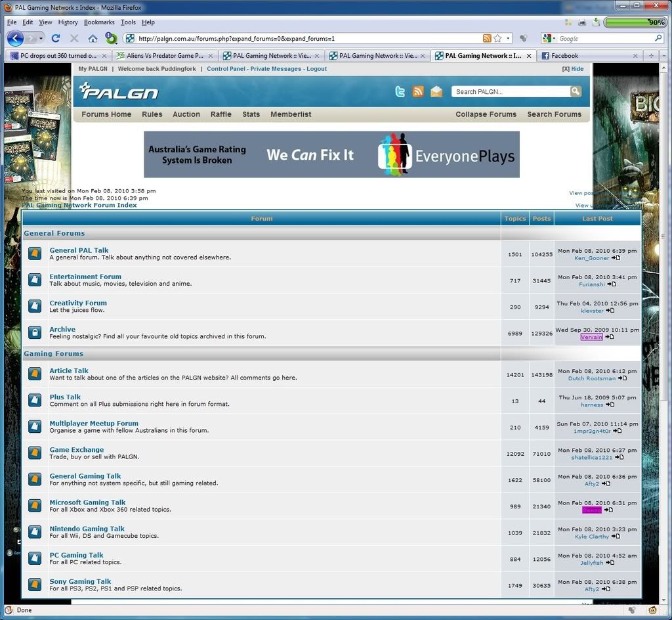View profile of user Furianshi

592,284
